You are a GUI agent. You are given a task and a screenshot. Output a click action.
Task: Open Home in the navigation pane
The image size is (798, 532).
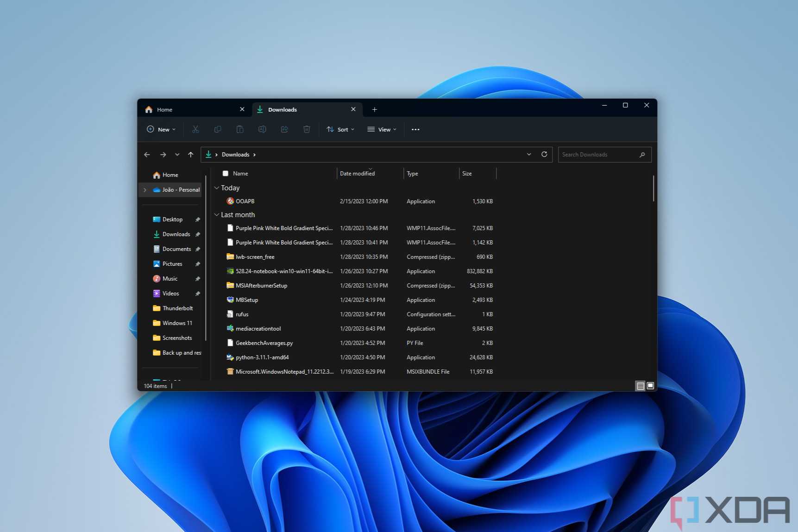tap(170, 175)
